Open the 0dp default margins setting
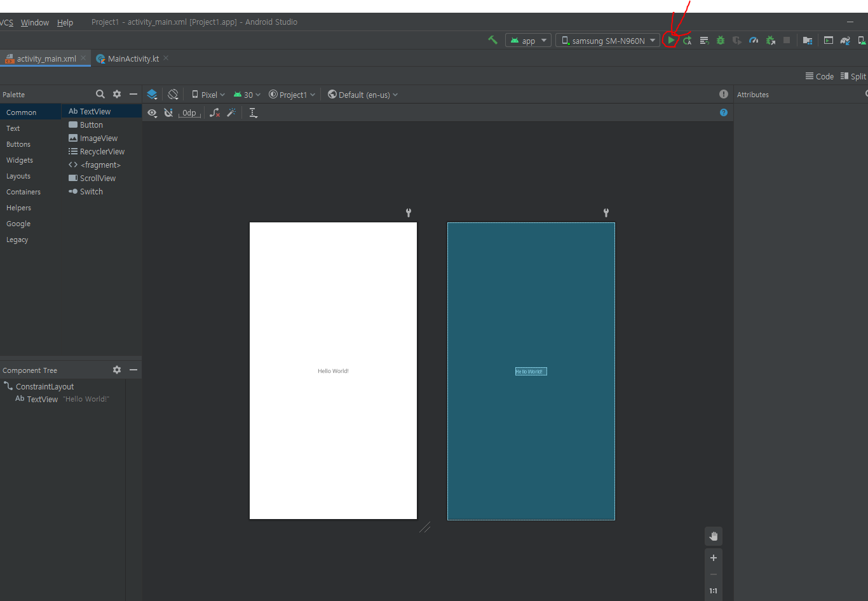 189,112
